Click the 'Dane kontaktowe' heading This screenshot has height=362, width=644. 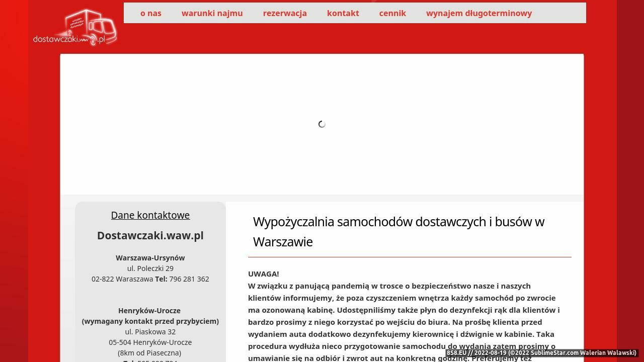coord(150,215)
